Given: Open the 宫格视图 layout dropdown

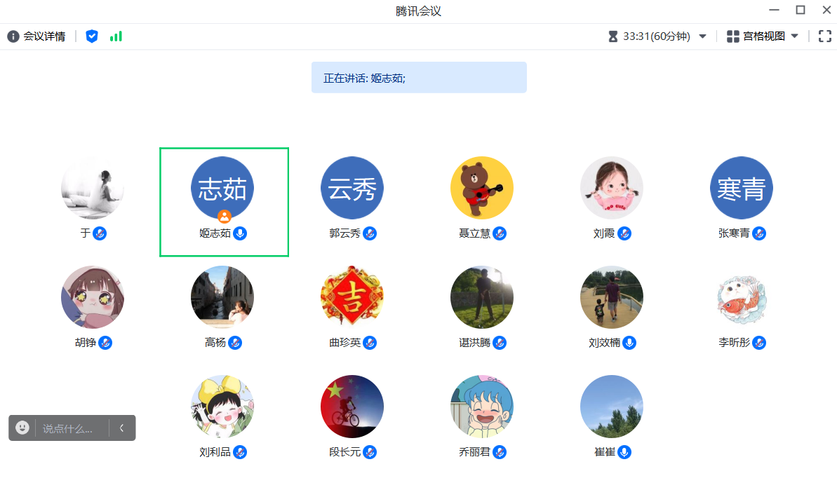Looking at the screenshot, I should (763, 36).
